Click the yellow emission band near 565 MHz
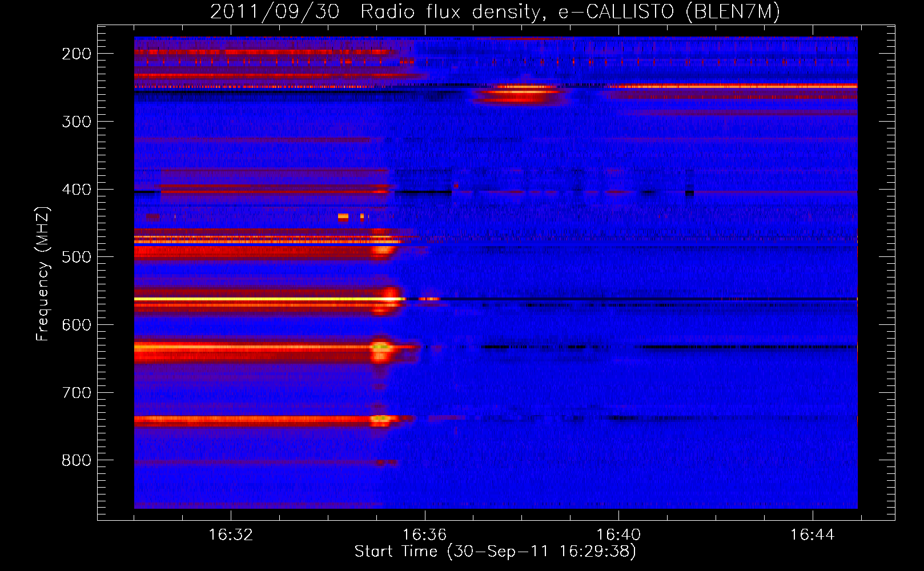 point(268,299)
